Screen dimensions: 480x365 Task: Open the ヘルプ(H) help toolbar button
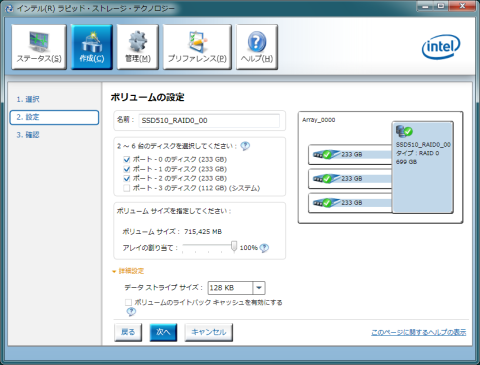(x=257, y=47)
